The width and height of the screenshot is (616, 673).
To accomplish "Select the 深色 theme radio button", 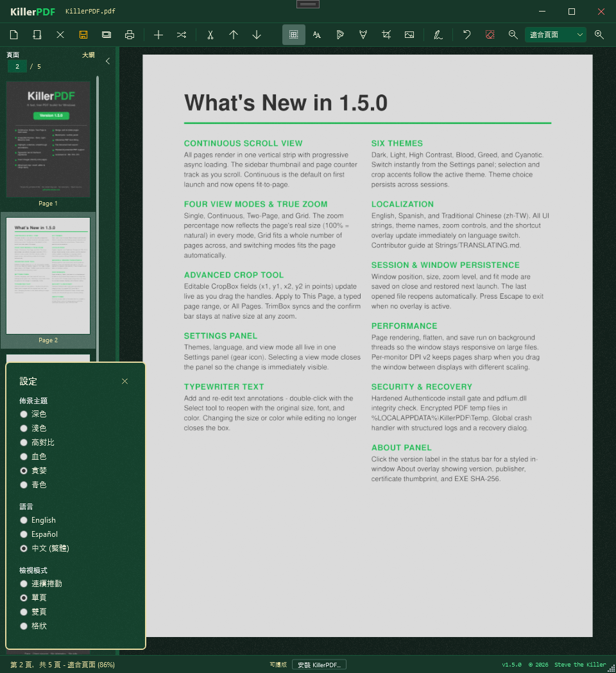I will (33, 414).
